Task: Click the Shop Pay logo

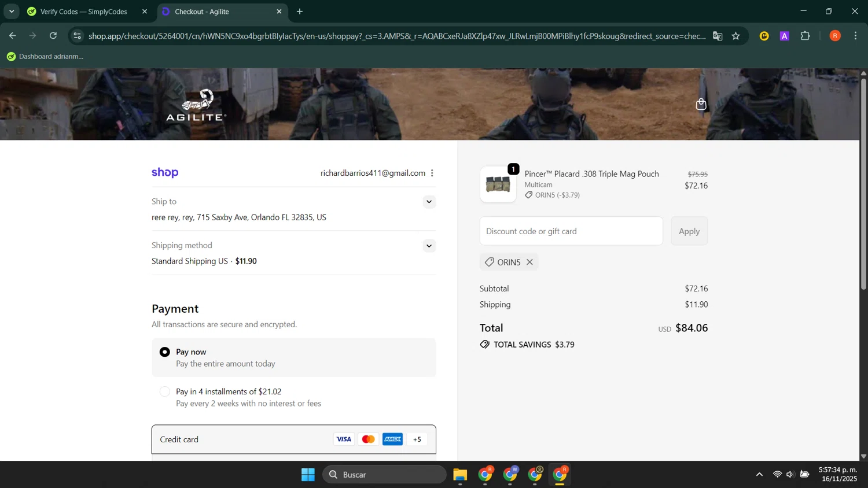Action: pyautogui.click(x=165, y=173)
